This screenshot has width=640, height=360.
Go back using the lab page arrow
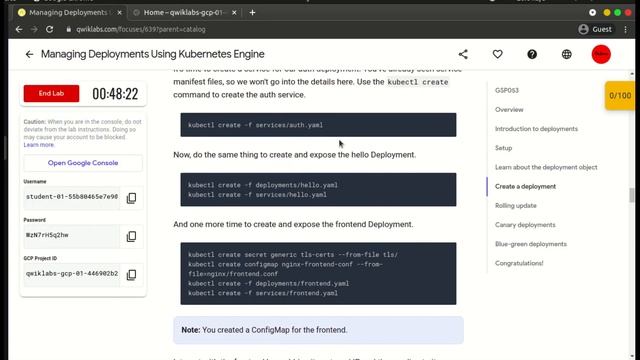(x=29, y=54)
